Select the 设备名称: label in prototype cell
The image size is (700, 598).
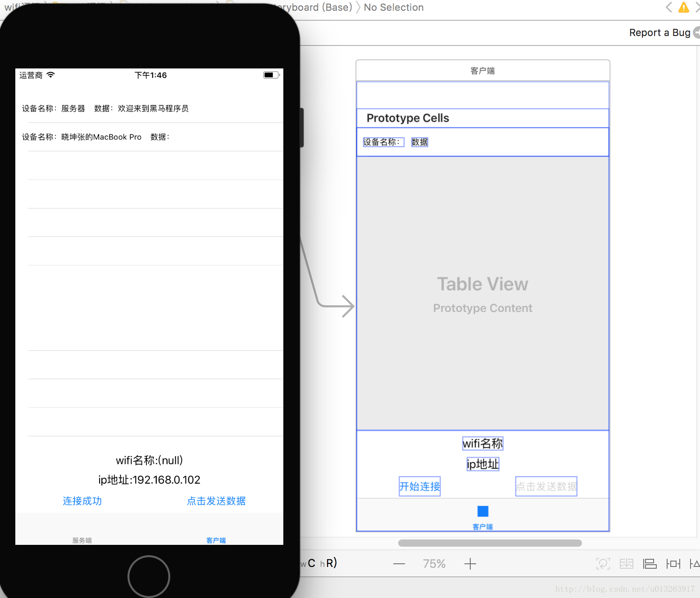click(384, 142)
